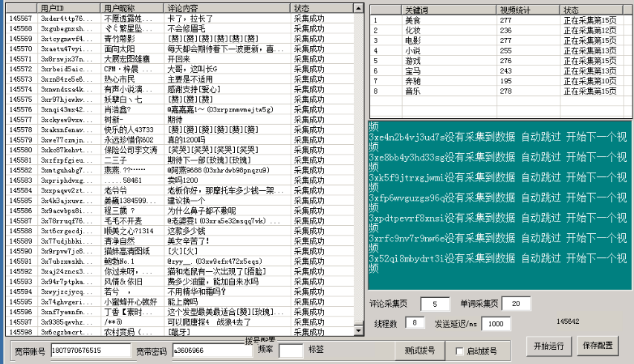Viewport: 634px width, 364px height.
Task: Select keyword row 宝马
Action: [x=497, y=71]
